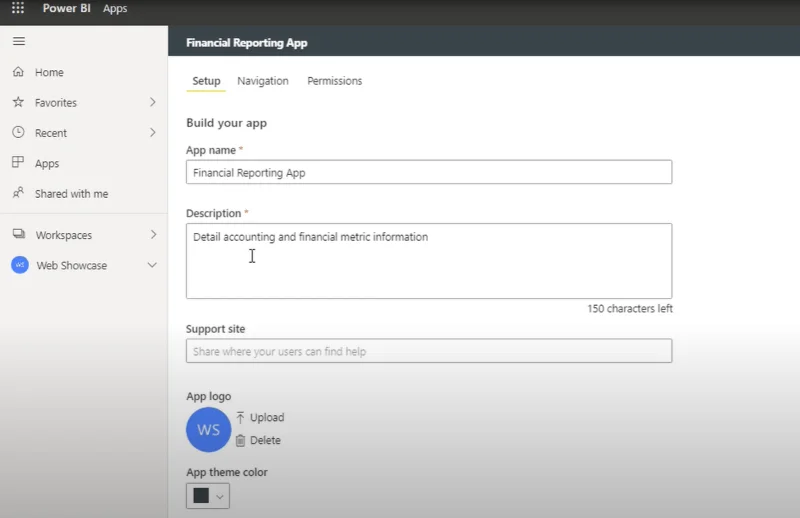
Task: Switch to the Navigation tab
Action: point(263,81)
